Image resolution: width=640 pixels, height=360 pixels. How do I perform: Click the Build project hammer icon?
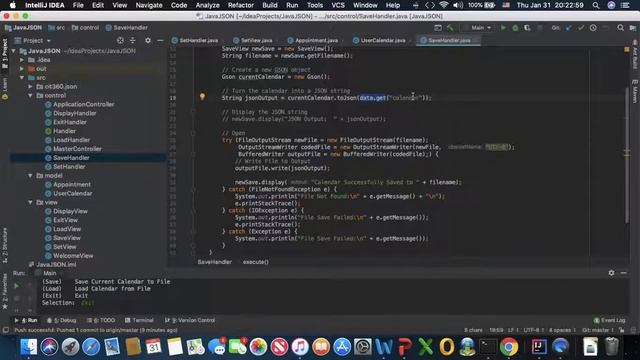click(x=450, y=28)
